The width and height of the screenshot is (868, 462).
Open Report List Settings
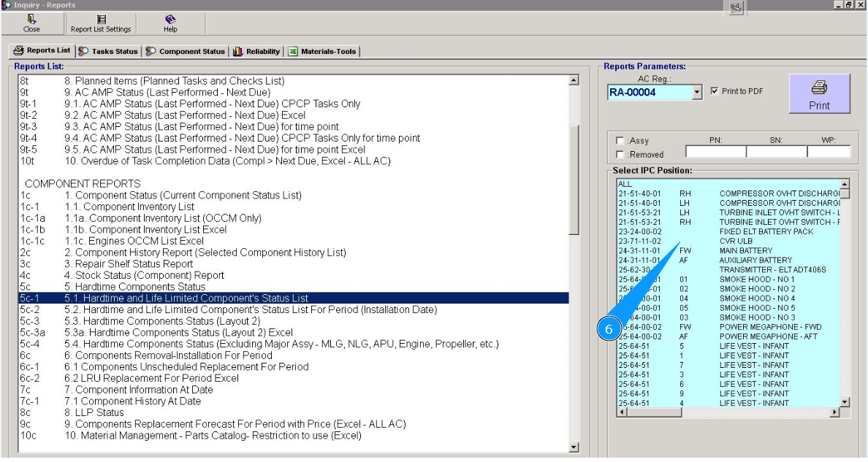(101, 24)
